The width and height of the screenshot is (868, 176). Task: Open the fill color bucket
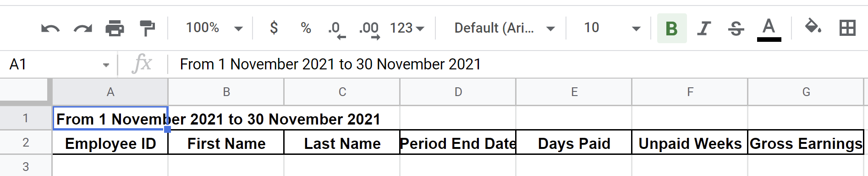(813, 27)
